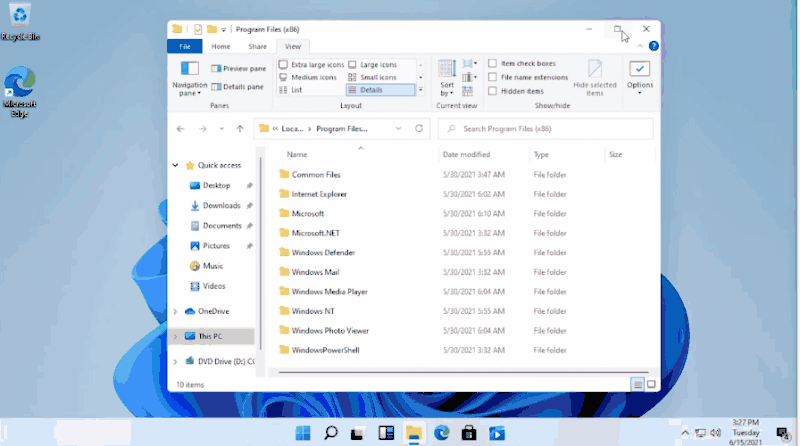Select Small icons layout
The width and height of the screenshot is (800, 446).
tap(373, 77)
